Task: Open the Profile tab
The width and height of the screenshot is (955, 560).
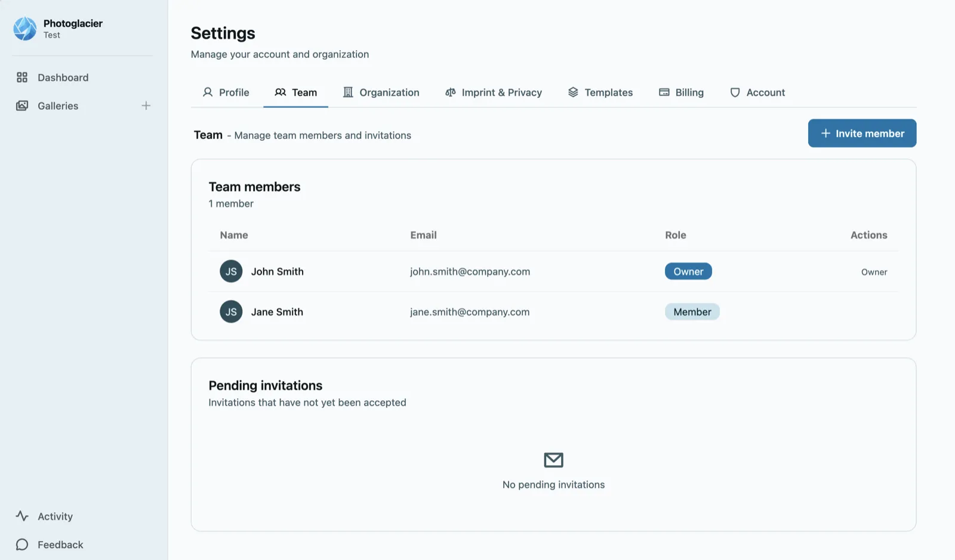Action: pyautogui.click(x=226, y=92)
